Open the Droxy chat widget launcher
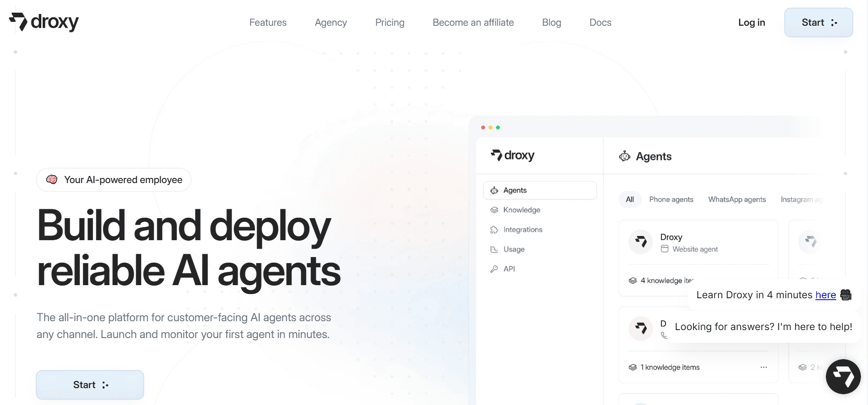 (843, 376)
